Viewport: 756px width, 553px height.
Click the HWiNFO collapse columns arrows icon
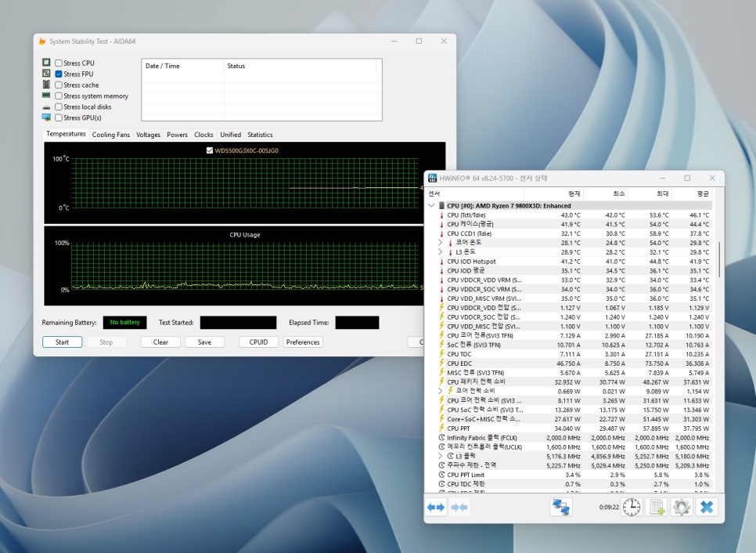[x=459, y=508]
